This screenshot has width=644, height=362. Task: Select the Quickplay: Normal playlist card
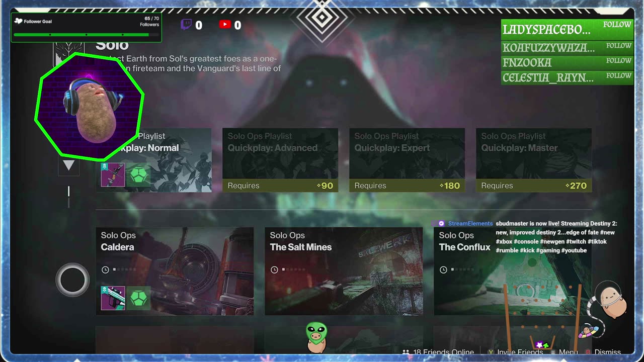154,160
